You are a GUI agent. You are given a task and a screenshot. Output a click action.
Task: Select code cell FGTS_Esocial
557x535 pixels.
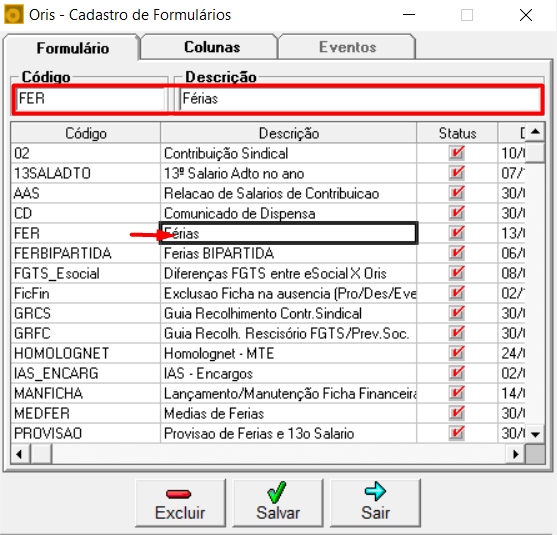[x=86, y=273]
